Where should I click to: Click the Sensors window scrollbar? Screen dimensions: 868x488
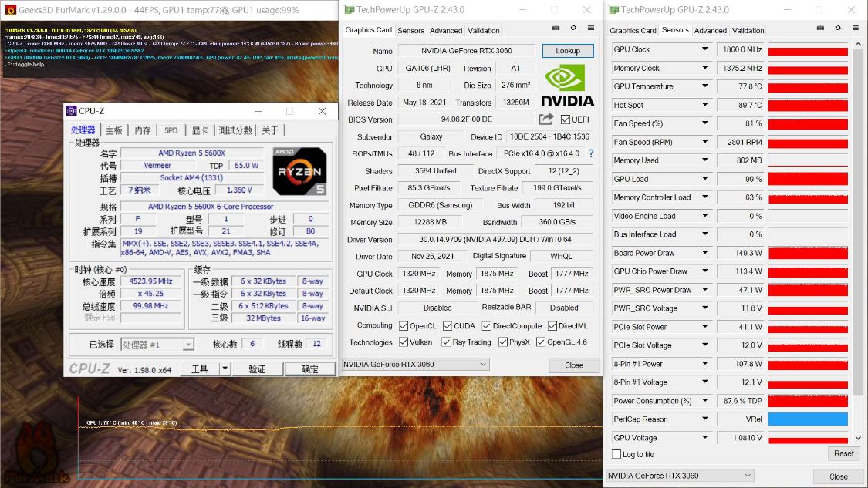point(857,231)
